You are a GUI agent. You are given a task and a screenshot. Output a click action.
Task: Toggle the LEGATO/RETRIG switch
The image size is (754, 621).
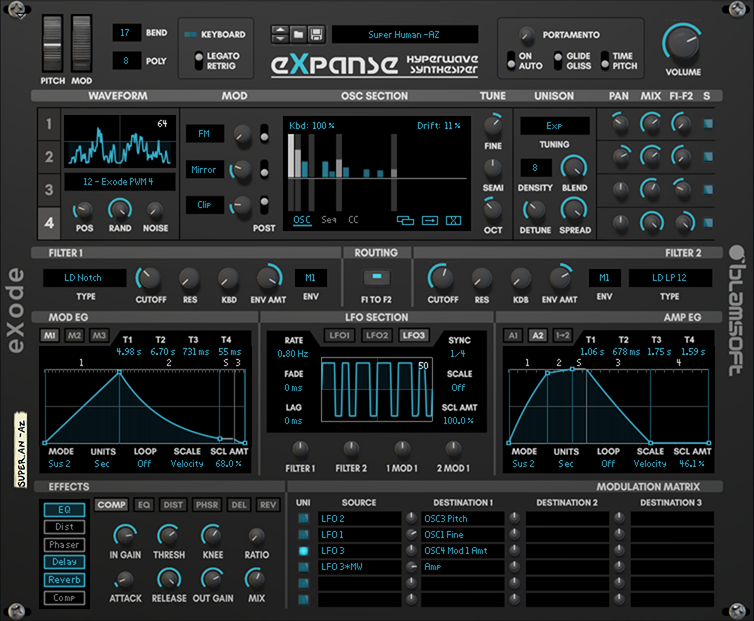pyautogui.click(x=199, y=61)
